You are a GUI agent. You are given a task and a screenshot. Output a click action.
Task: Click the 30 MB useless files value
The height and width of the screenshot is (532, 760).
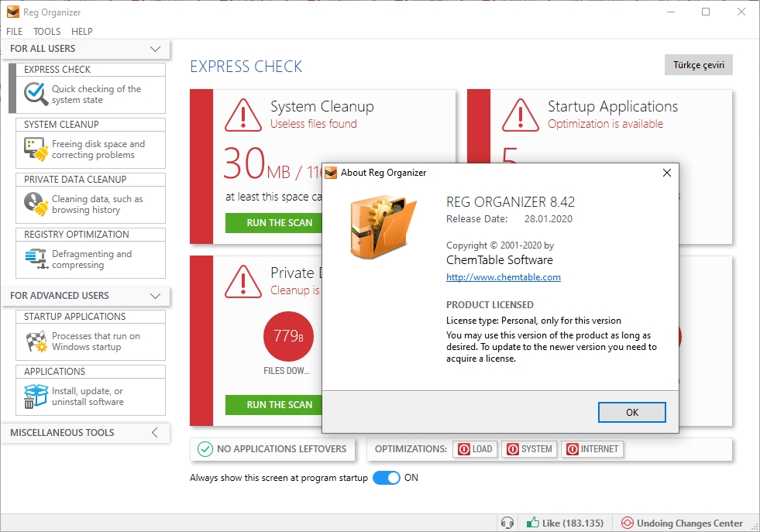[x=256, y=163]
